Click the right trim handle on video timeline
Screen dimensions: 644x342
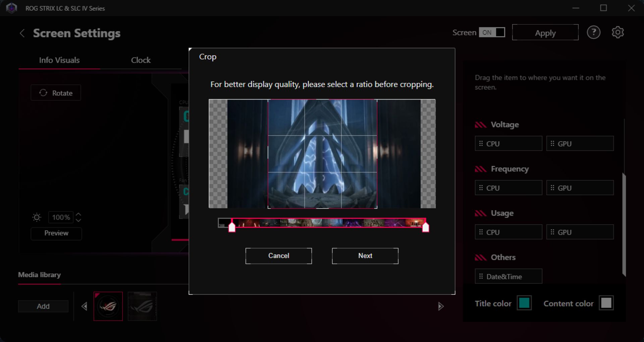point(426,227)
